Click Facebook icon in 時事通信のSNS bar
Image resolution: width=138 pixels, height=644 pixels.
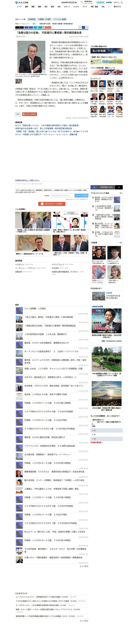pyautogui.click(x=94, y=187)
